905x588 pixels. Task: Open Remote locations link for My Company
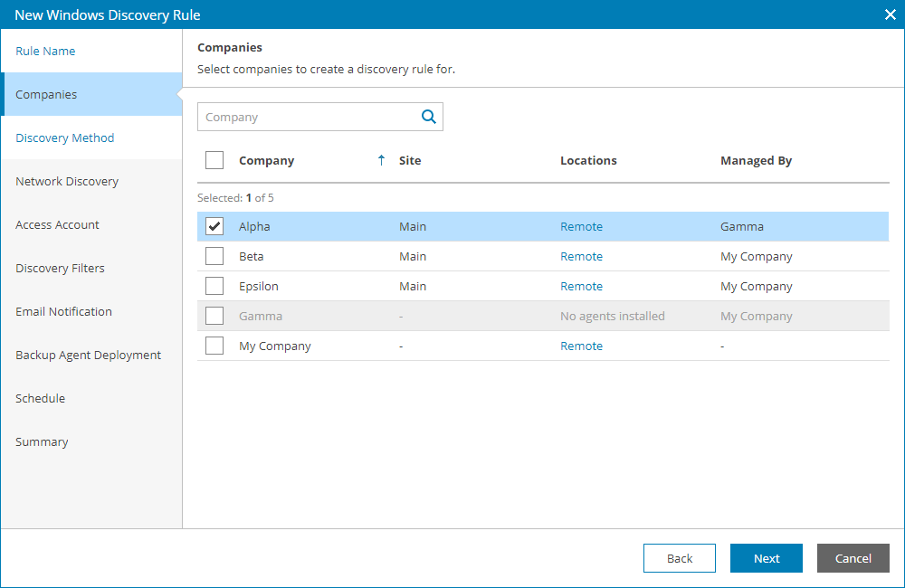point(581,346)
